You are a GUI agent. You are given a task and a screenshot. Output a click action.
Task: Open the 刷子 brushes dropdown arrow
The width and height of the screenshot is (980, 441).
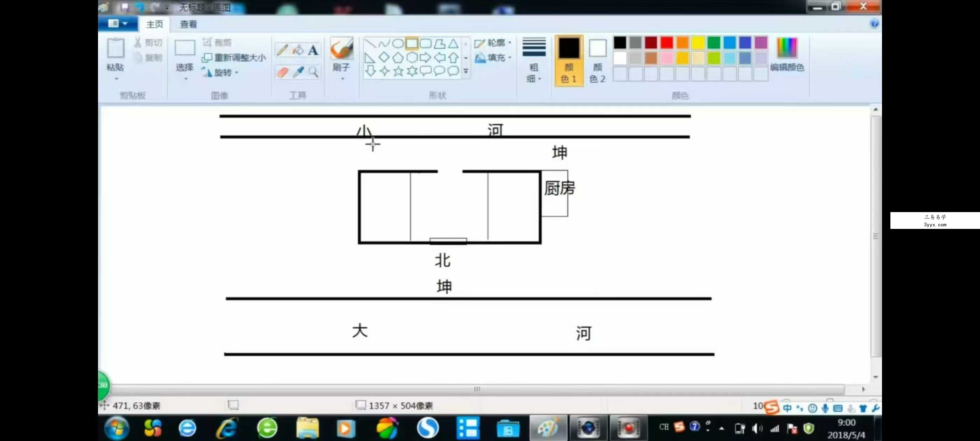[342, 79]
